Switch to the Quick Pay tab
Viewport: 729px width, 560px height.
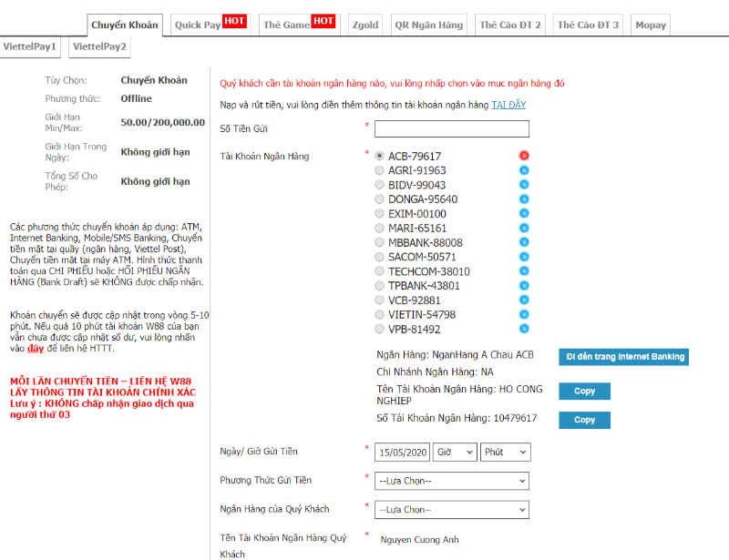(x=210, y=25)
